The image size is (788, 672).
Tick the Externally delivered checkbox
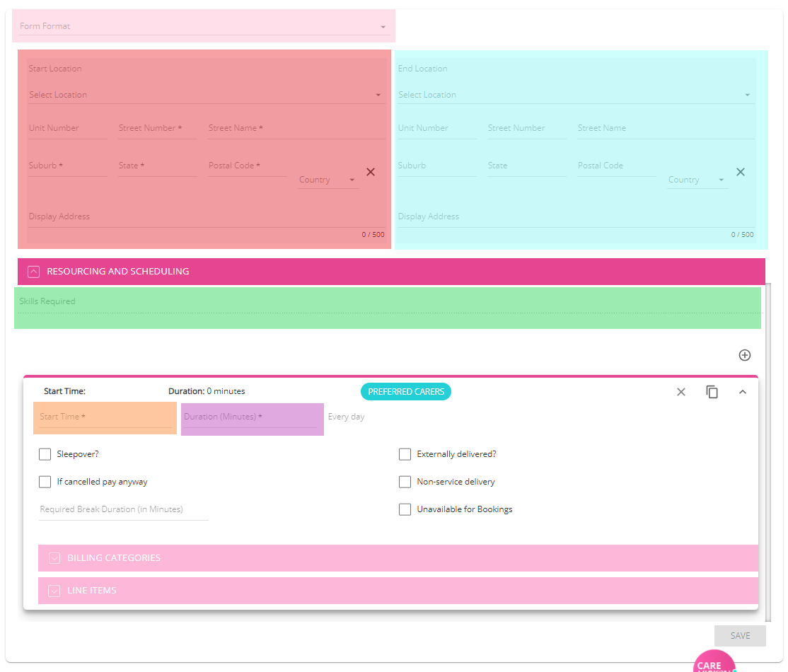click(405, 454)
